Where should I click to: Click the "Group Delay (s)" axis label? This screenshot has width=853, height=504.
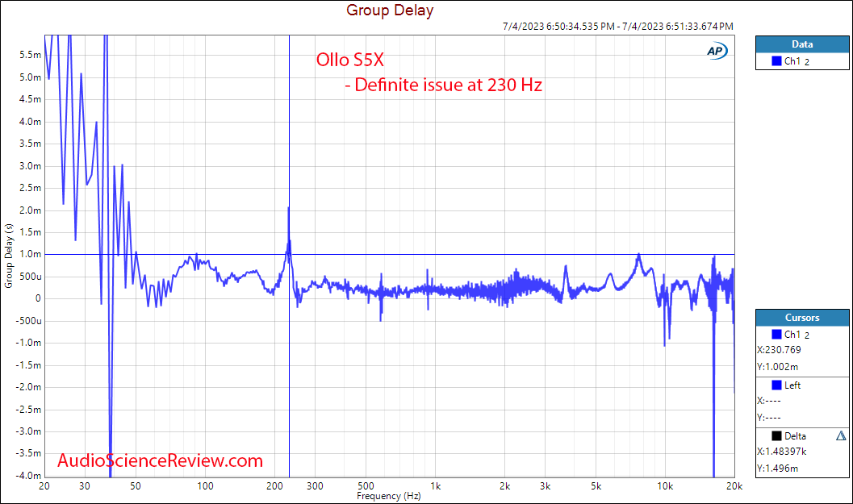pos(8,256)
